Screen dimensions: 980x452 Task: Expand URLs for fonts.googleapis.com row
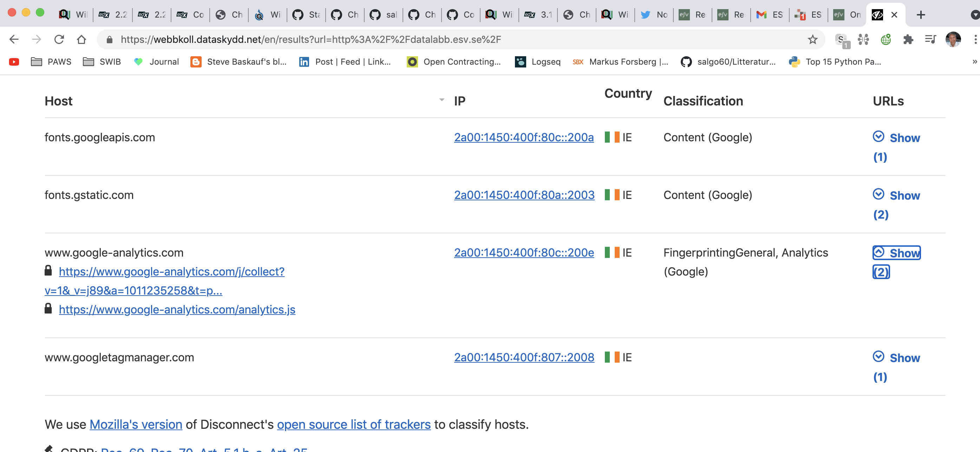coord(896,138)
